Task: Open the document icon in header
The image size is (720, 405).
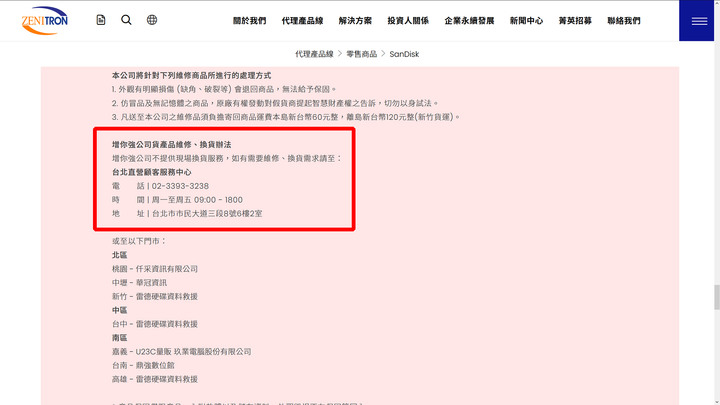Action: pyautogui.click(x=101, y=20)
